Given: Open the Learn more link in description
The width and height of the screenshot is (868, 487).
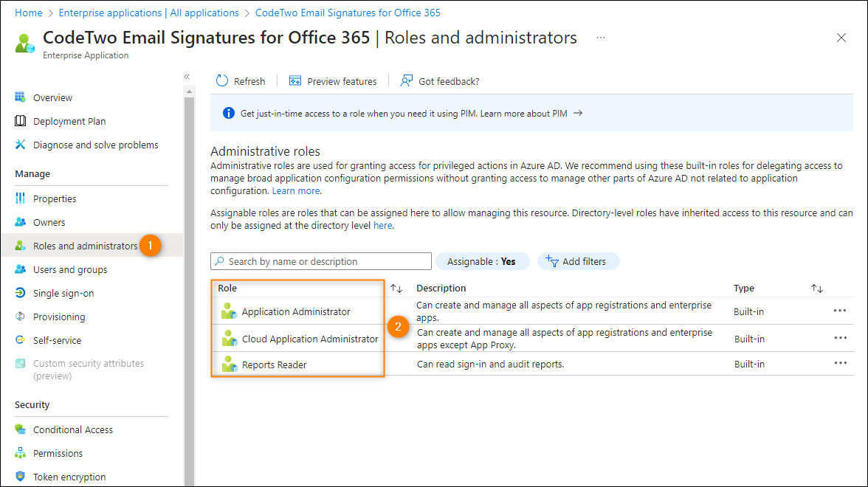Looking at the screenshot, I should pyautogui.click(x=295, y=191).
